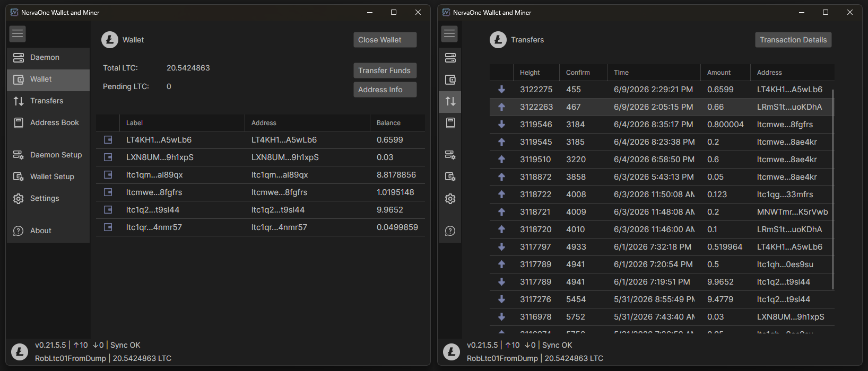Click Daemon icon in right window collapsed sidebar
868x371 pixels.
(450, 57)
